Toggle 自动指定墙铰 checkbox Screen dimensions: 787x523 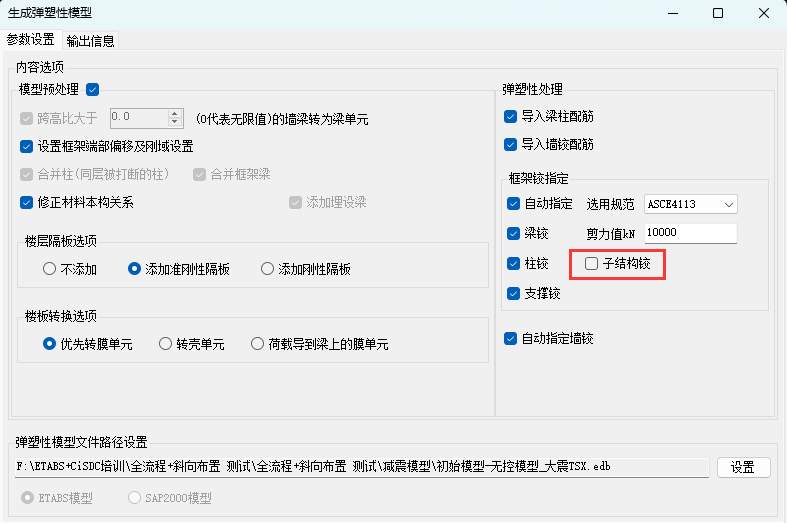coord(511,339)
